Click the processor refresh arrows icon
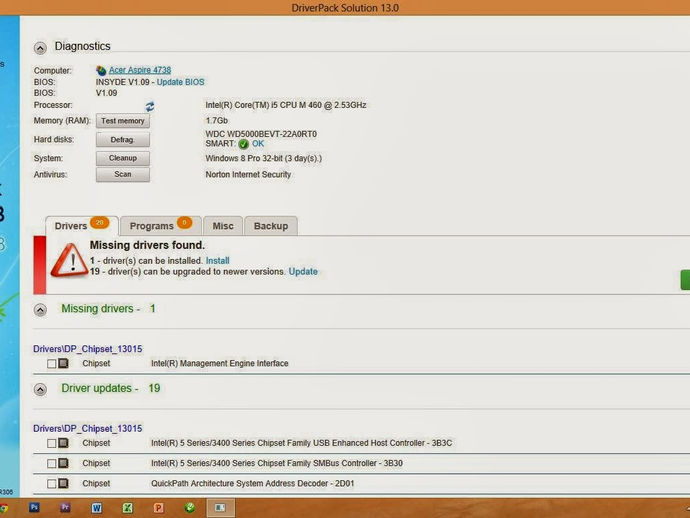Viewport: 690px width, 518px height. (x=150, y=107)
